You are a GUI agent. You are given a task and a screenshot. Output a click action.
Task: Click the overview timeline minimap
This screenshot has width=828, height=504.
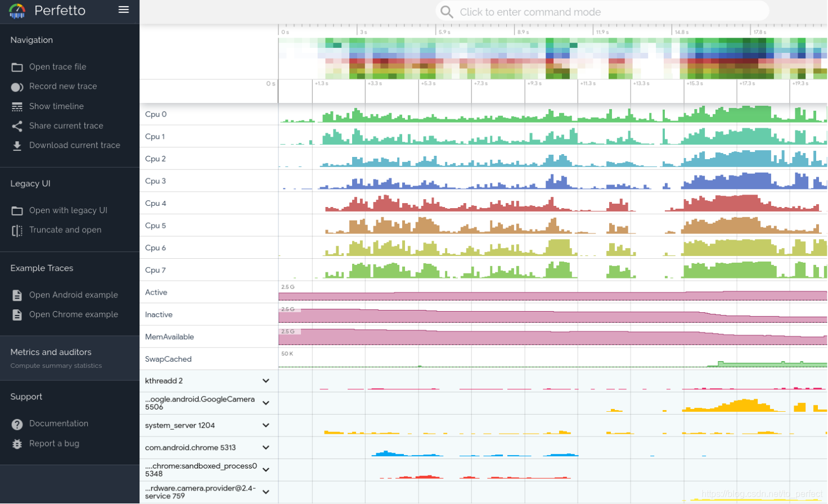point(552,58)
